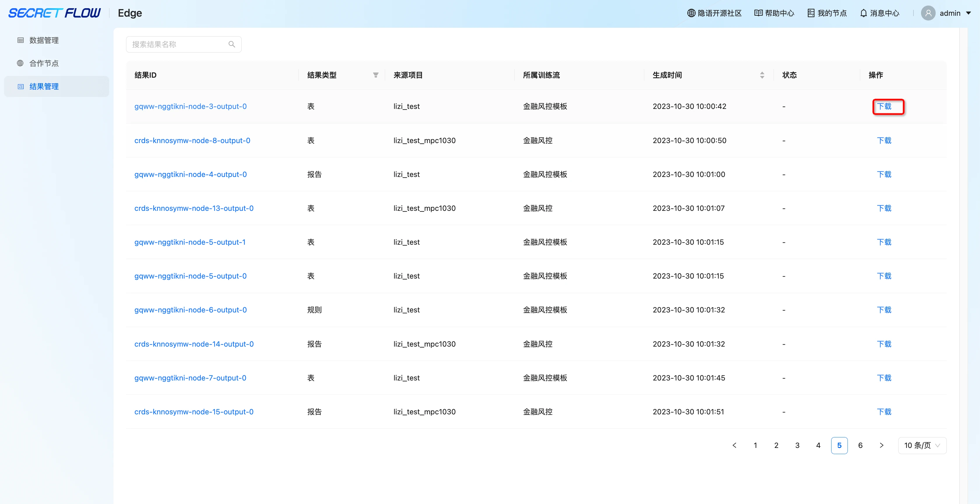Go to page 1

(x=755, y=445)
